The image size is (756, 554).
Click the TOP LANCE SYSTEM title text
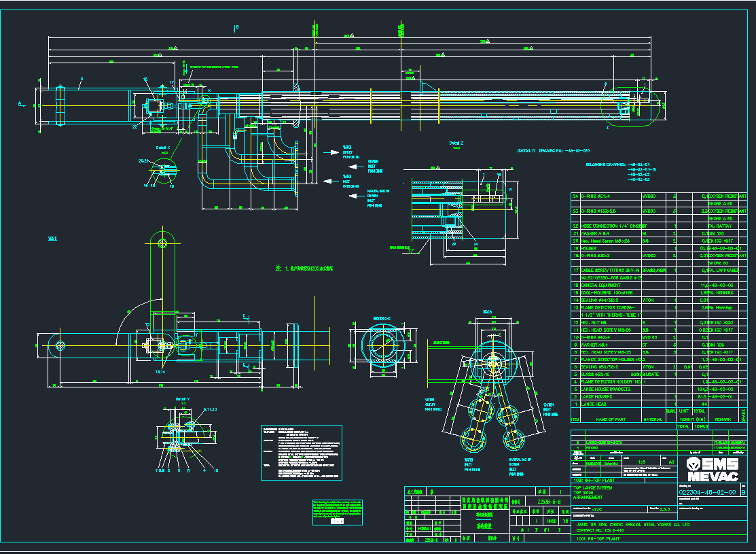(592, 487)
